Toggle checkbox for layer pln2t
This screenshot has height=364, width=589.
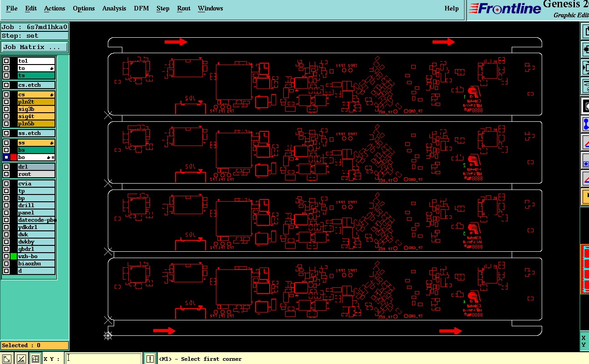coord(6,102)
